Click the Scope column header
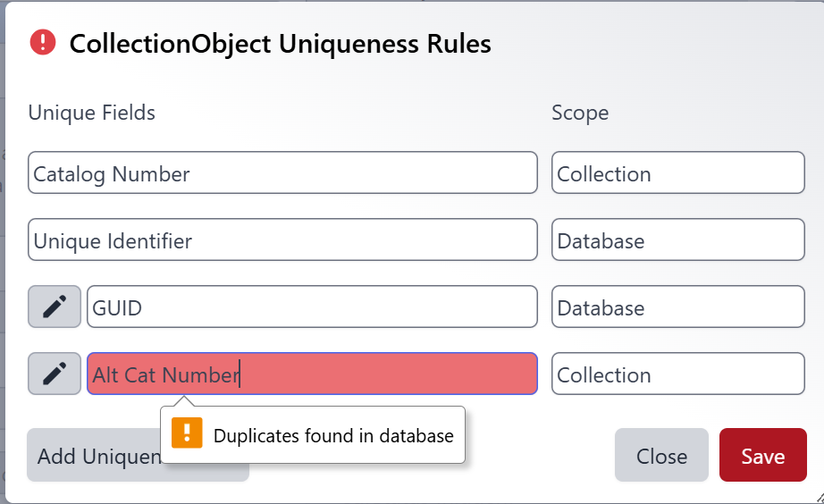Screen dimensions: 824x504 click(580, 113)
